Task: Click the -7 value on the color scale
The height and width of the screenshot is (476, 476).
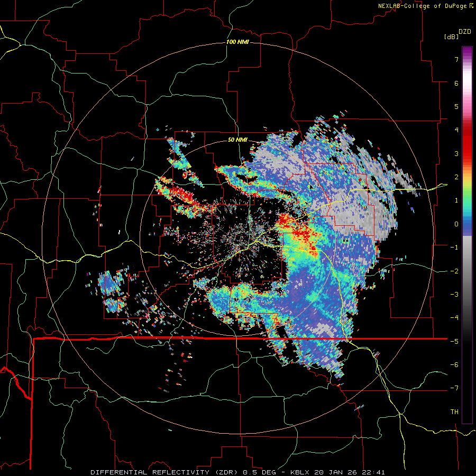Action: (x=454, y=388)
